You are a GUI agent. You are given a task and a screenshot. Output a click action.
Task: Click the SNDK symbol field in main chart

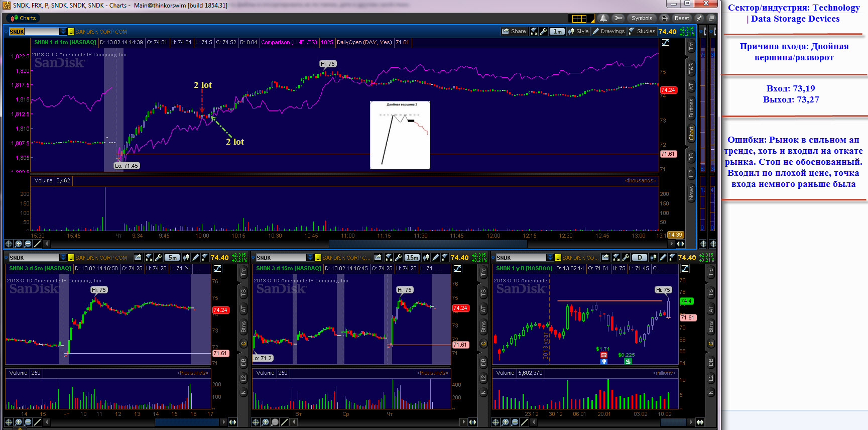[x=34, y=32]
